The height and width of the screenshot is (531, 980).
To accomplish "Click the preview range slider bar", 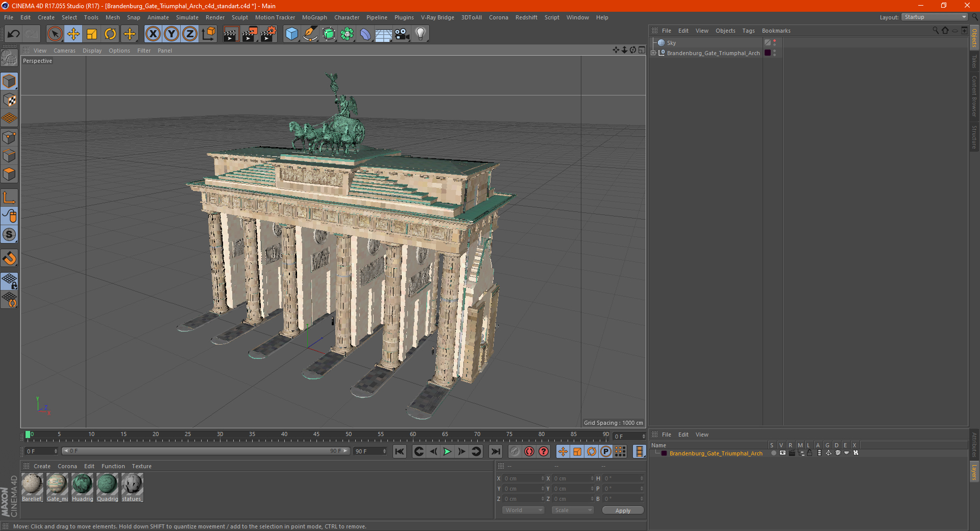I will pos(206,451).
